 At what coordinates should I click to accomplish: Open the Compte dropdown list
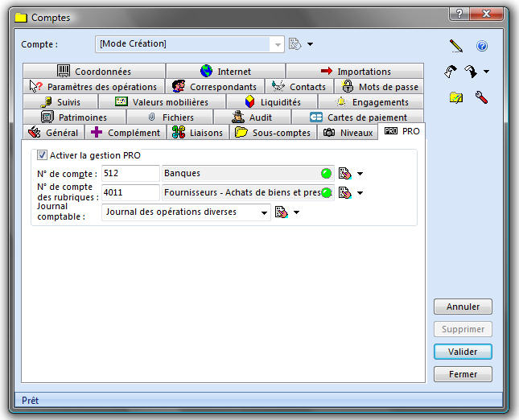(278, 44)
